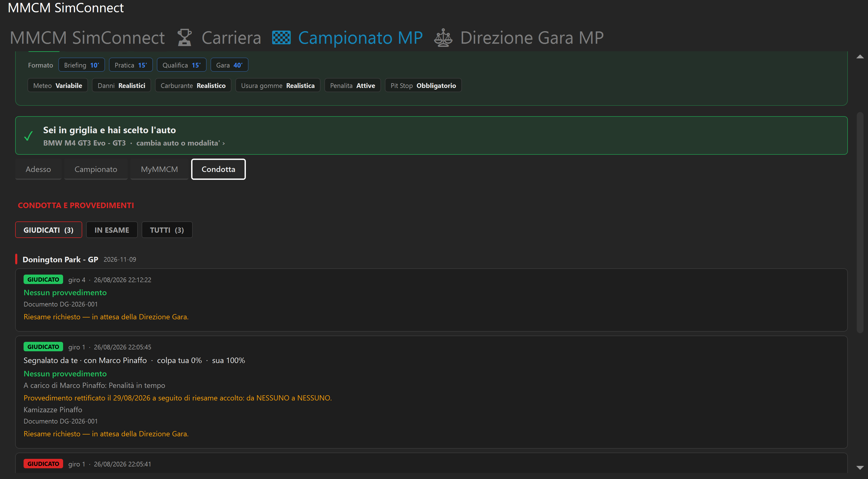Click the green GIUDICATO badge for giro 4
The image size is (868, 479).
click(x=43, y=280)
